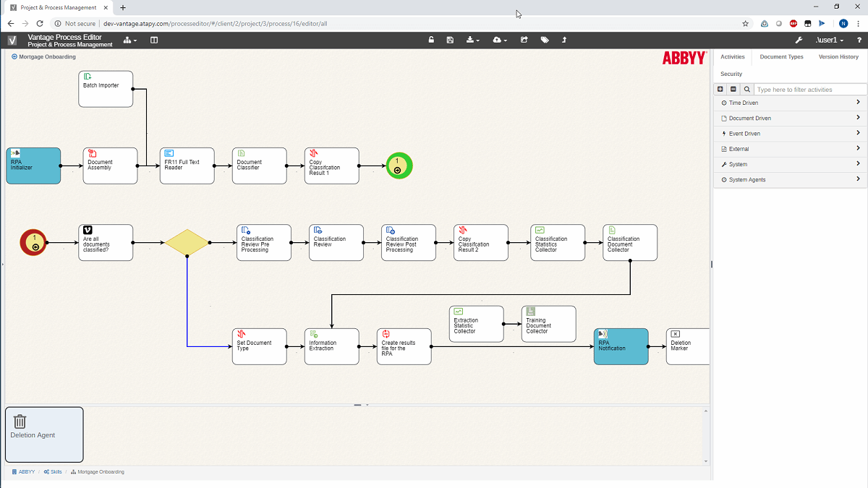The width and height of the screenshot is (868, 488).
Task: Open the download dropdown arrow in the toolbar
Action: (x=480, y=40)
